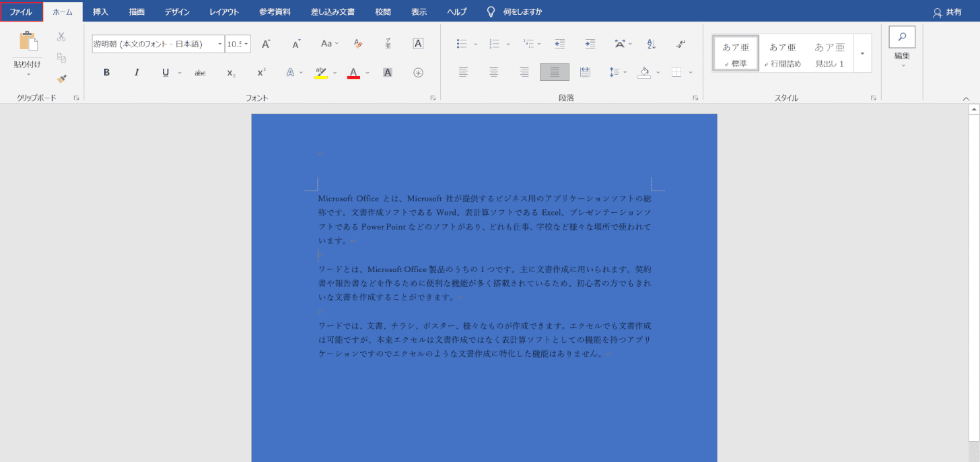Toggle superscript formatting
This screenshot has width=980, height=462.
(261, 73)
